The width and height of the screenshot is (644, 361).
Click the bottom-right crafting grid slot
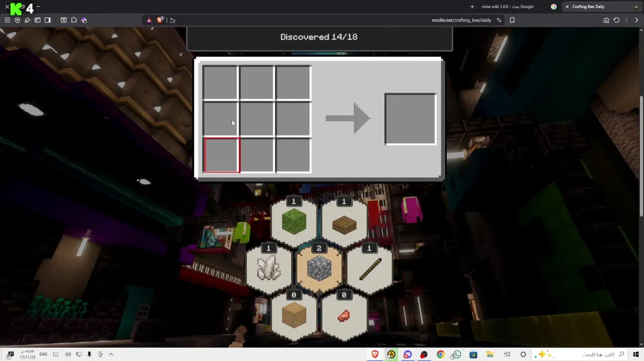click(x=293, y=155)
